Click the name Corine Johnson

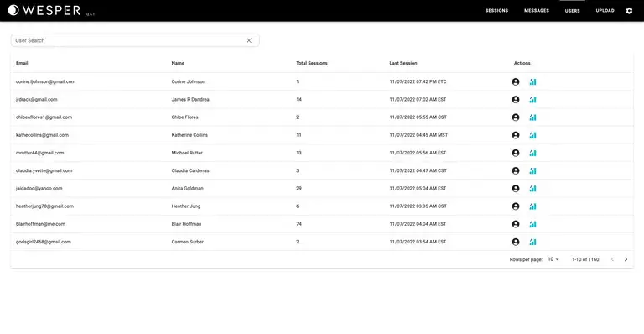[x=188, y=81]
